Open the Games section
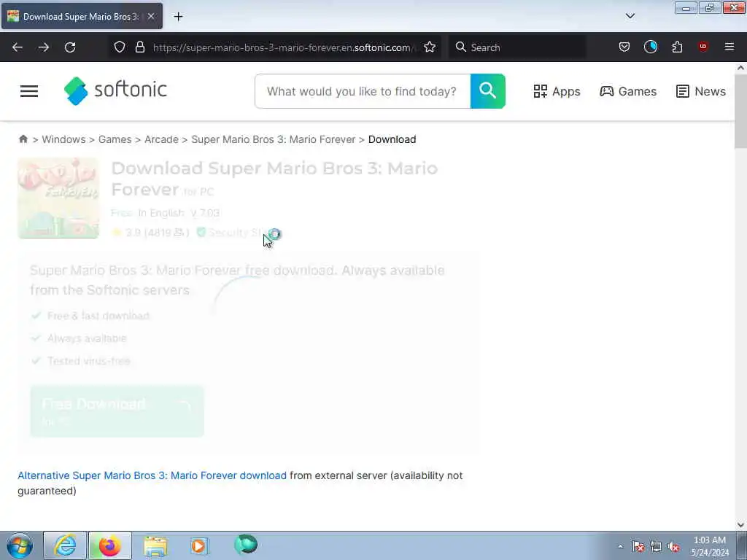The width and height of the screenshot is (747, 560). (628, 91)
